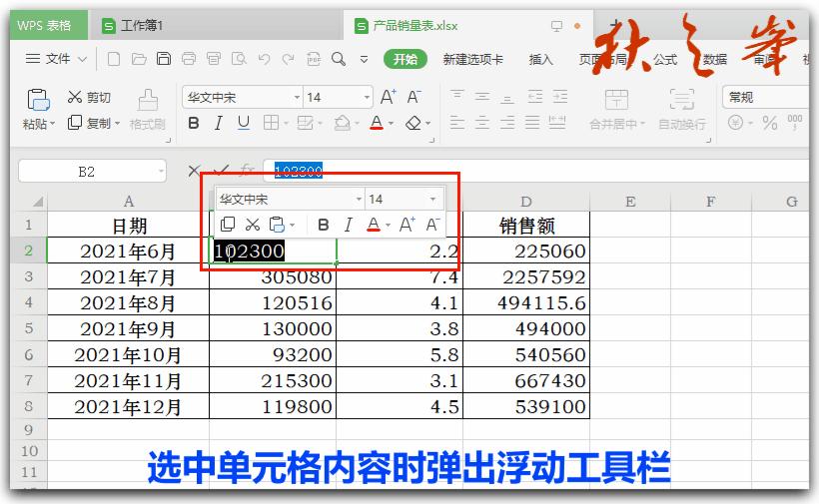The image size is (819, 504).
Task: Create a new blank document from quick toolbar
Action: coord(113,59)
